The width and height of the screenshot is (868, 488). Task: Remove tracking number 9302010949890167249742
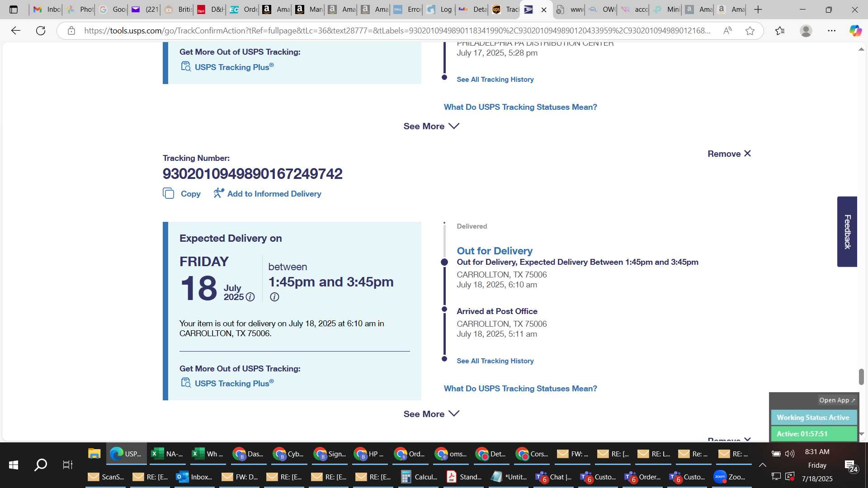(729, 154)
